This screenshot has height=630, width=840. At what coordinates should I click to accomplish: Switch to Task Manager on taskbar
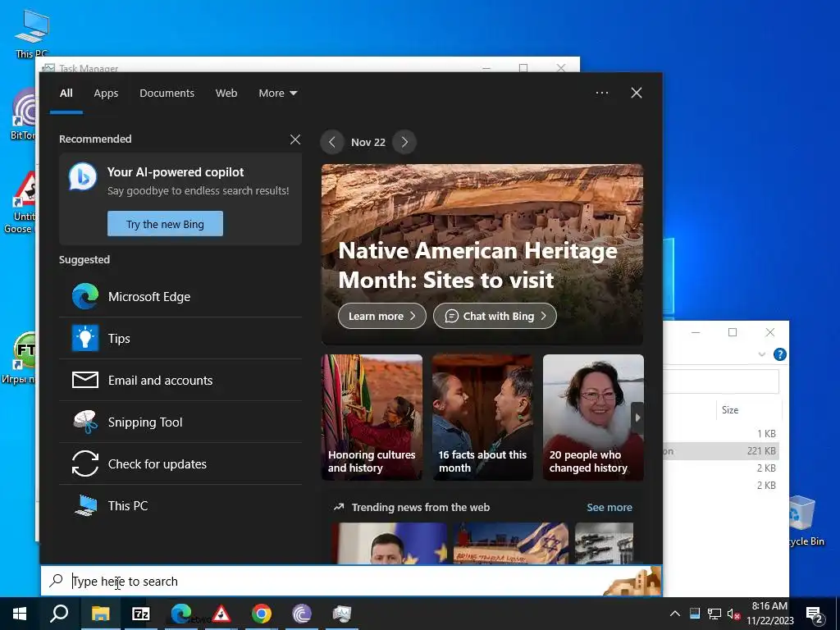click(x=342, y=614)
